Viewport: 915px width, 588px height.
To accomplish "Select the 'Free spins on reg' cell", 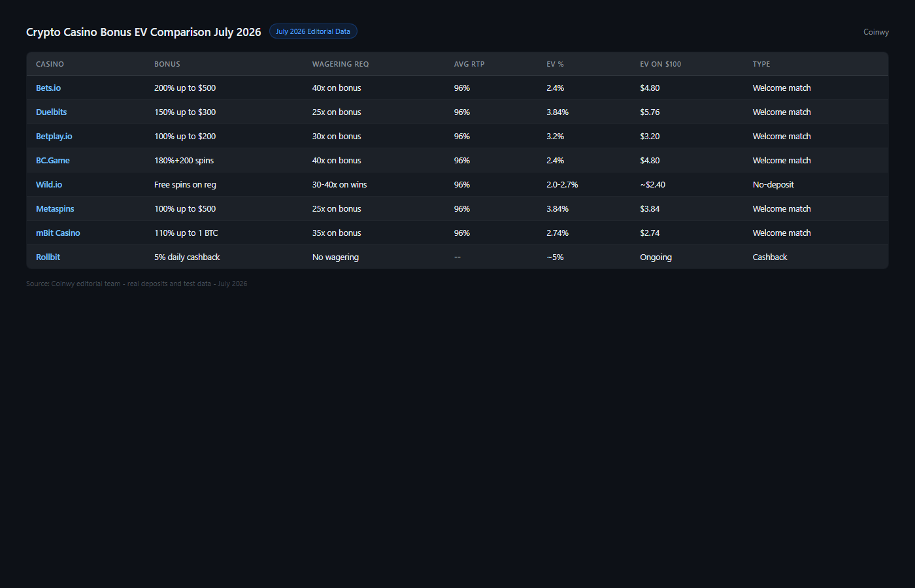I will click(185, 185).
